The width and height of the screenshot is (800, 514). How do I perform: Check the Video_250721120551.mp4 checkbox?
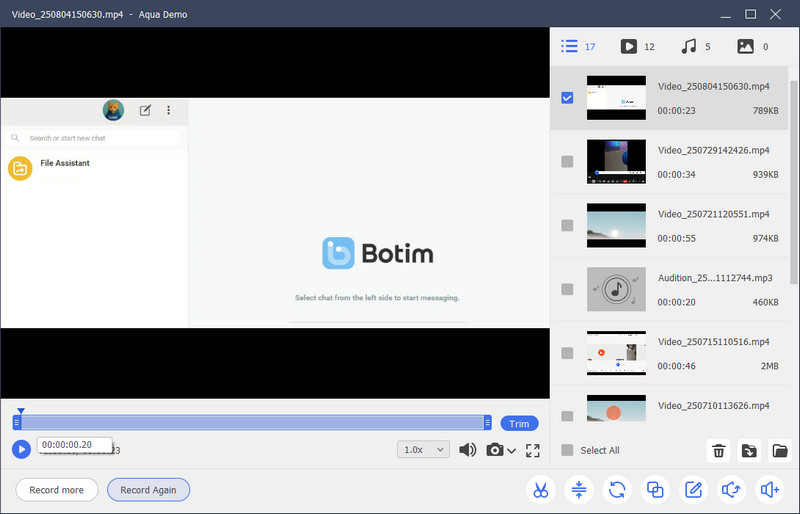click(x=567, y=225)
